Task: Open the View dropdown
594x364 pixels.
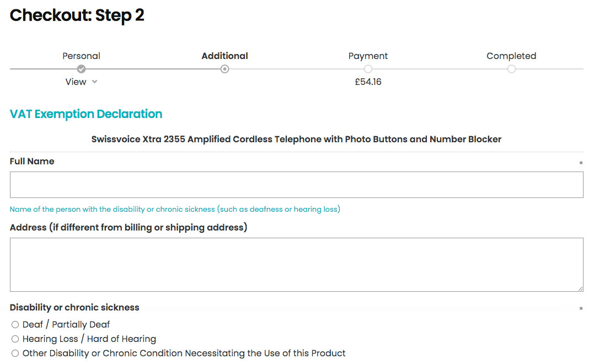Action: (76, 82)
